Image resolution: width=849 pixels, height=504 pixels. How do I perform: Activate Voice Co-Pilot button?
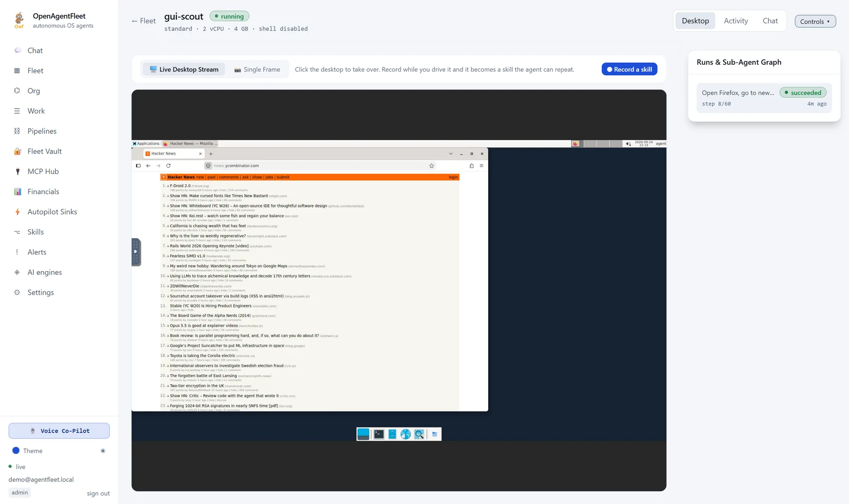click(x=59, y=431)
